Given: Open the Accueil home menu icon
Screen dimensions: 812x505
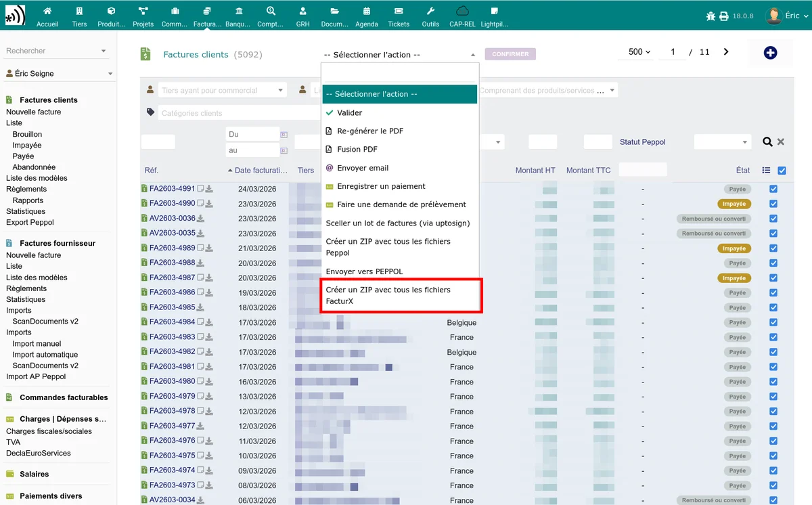Looking at the screenshot, I should (47, 12).
